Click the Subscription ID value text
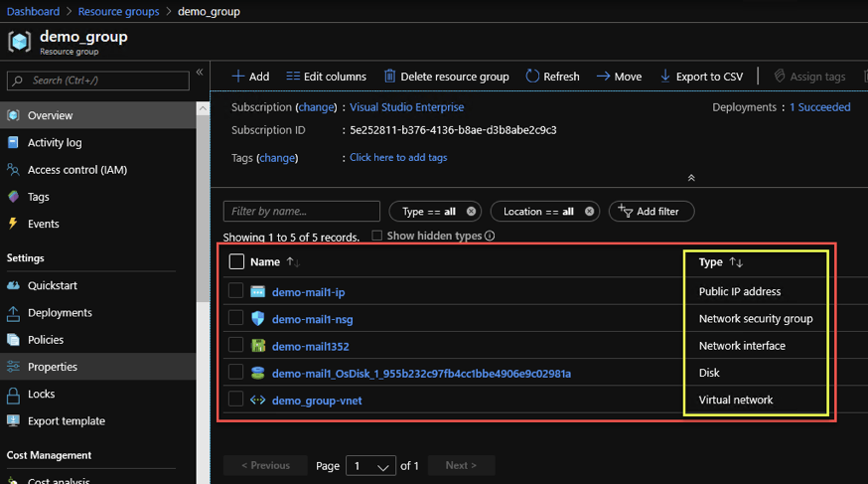 (x=454, y=130)
